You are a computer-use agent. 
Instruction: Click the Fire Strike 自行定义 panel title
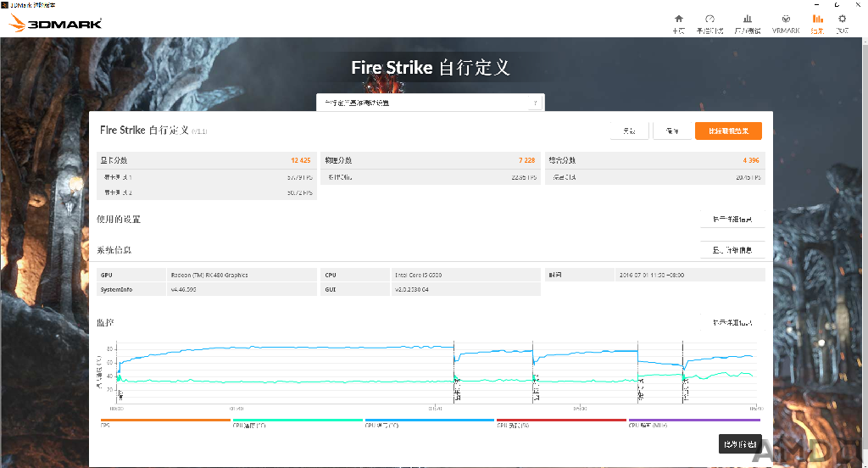click(x=144, y=131)
